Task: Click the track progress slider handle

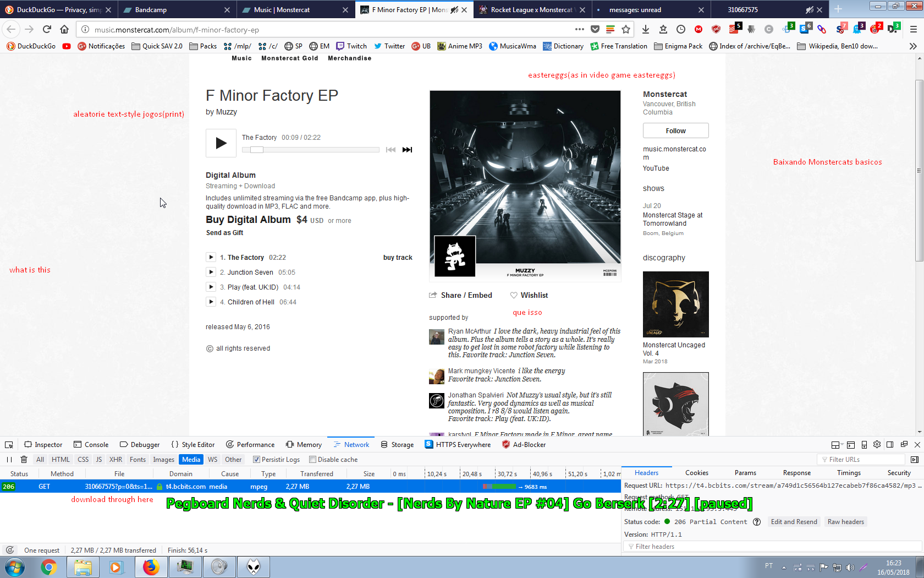Action: tap(257, 150)
